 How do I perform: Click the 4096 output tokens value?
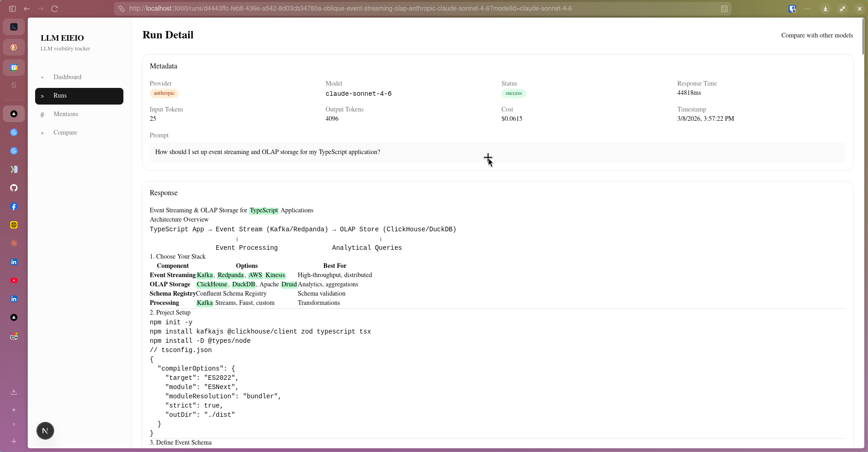tap(332, 118)
